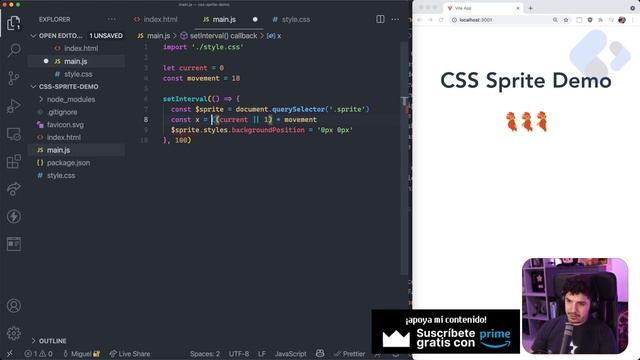Change JavaScript language mode
Screen dimensions: 640x360
(x=290, y=353)
